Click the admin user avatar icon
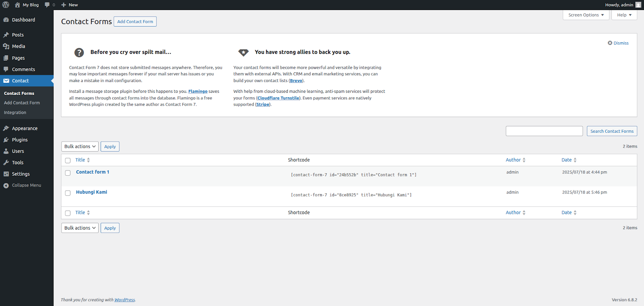Viewport: 644px width, 306px height. pos(638,5)
